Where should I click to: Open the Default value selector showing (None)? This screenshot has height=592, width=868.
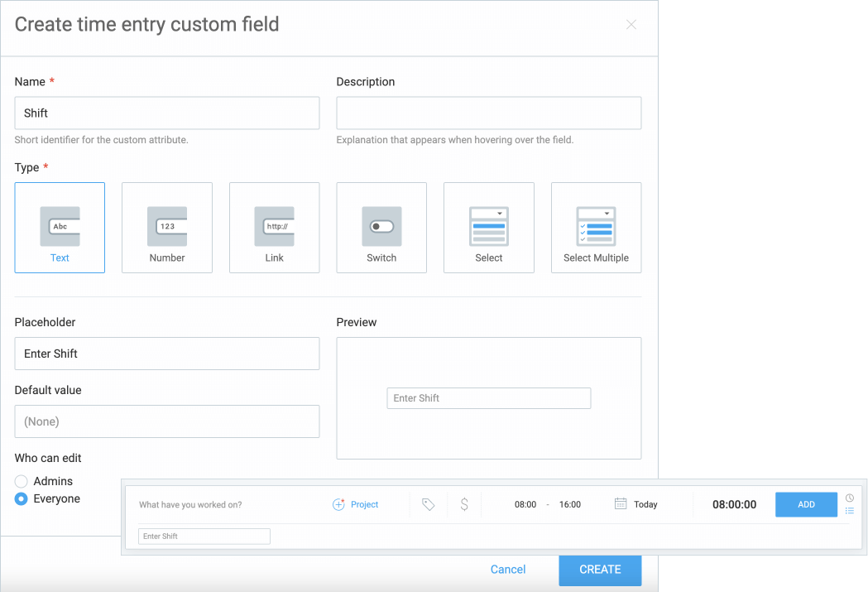pyautogui.click(x=167, y=421)
